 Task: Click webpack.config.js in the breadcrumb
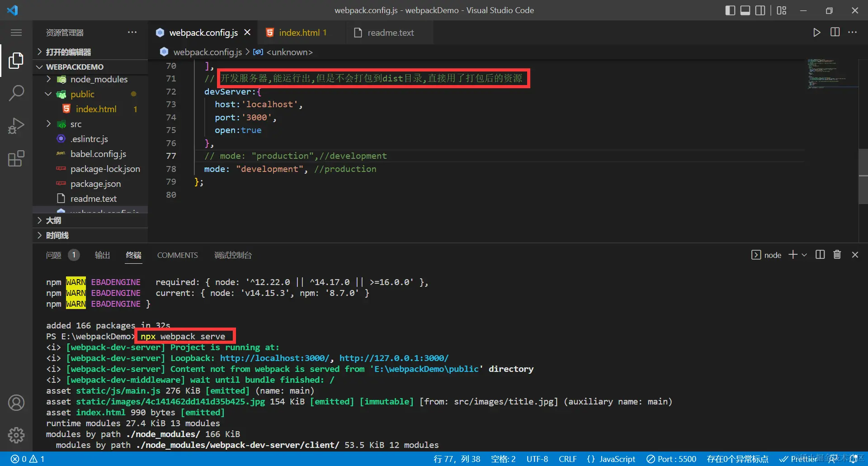[x=208, y=52]
